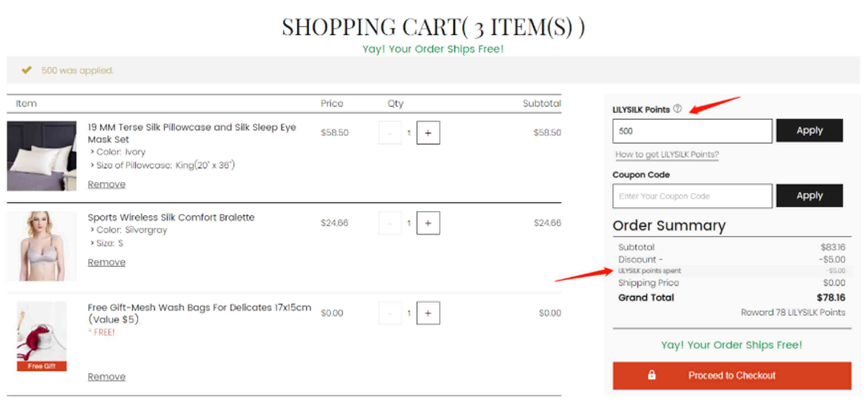
Task: Open the Free Gift wash bag thumbnail
Action: (42, 337)
